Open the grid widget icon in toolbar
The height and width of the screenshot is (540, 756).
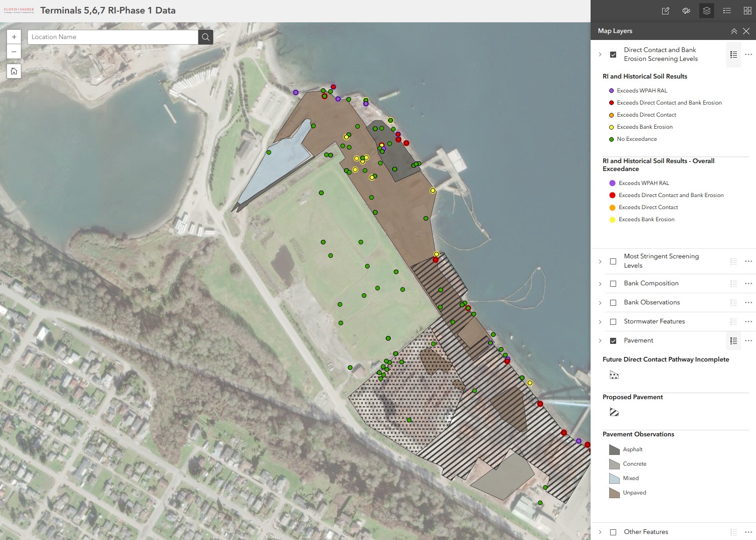pos(748,11)
